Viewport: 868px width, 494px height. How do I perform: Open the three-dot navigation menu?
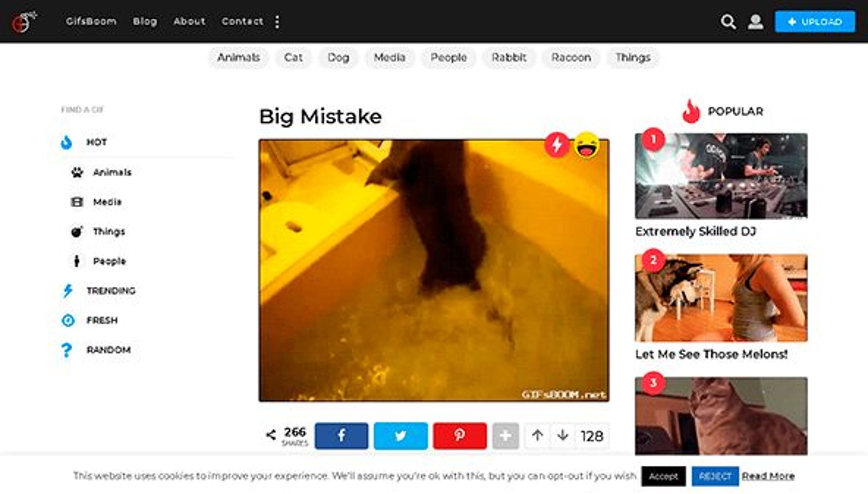[278, 21]
